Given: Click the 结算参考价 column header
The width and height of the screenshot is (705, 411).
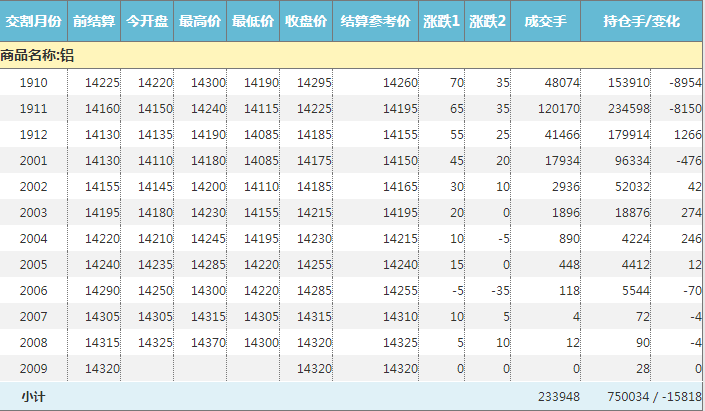Looking at the screenshot, I should tap(375, 21).
